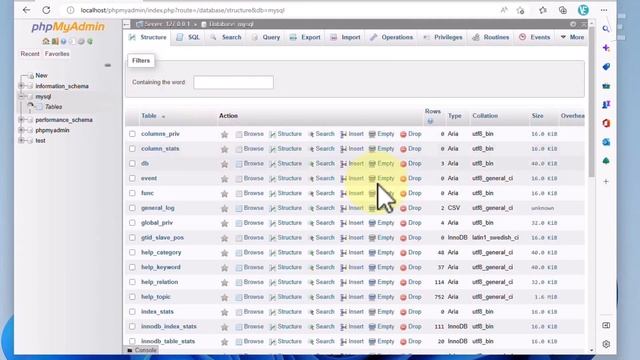The height and width of the screenshot is (360, 640).
Task: Open the More tab dropdown
Action: tap(572, 37)
